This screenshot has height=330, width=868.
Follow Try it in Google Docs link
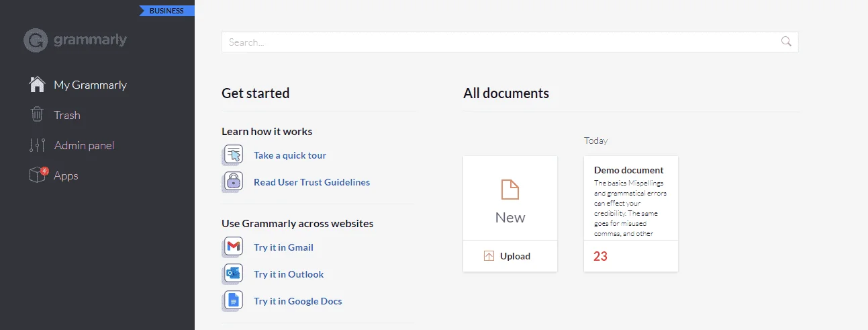(x=298, y=301)
